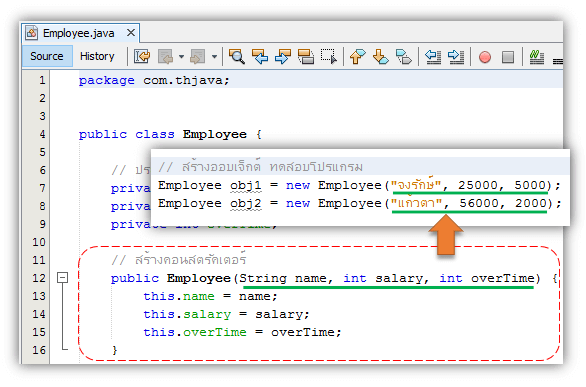
Task: Click the Java file icon in the tab
Action: click(x=31, y=33)
